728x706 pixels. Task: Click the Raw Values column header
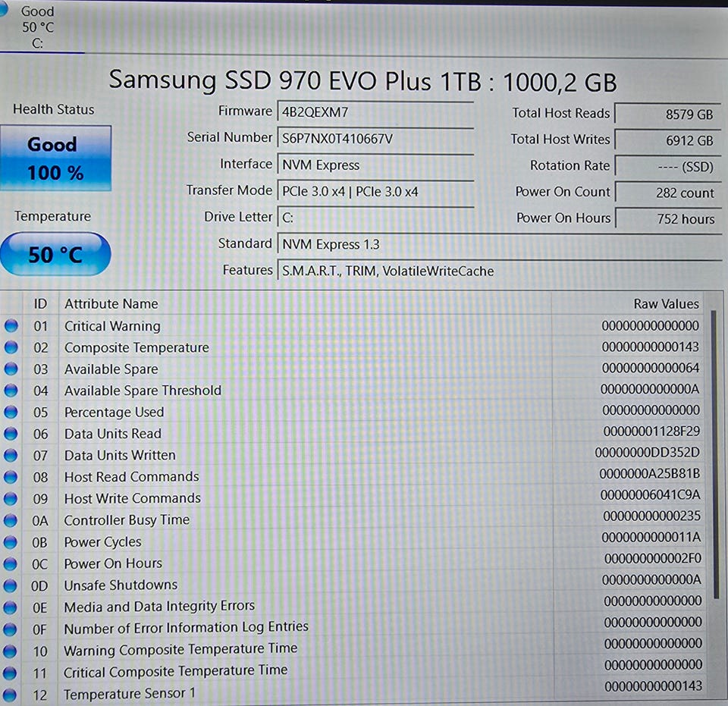click(667, 304)
